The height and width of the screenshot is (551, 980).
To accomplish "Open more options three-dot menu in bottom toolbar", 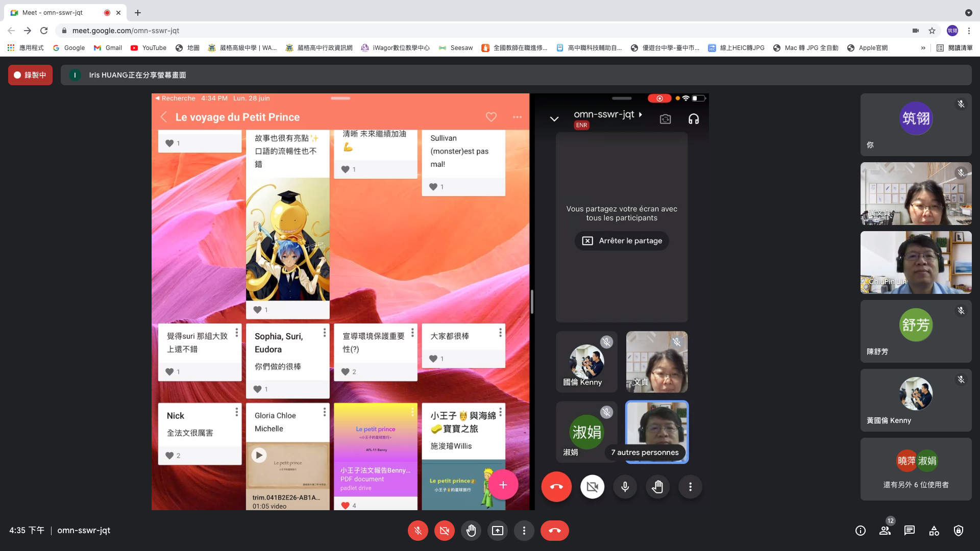I will pyautogui.click(x=524, y=531).
